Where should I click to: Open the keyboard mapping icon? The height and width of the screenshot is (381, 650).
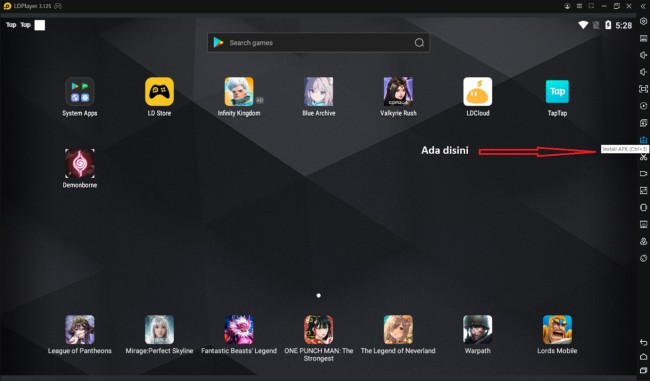643,38
